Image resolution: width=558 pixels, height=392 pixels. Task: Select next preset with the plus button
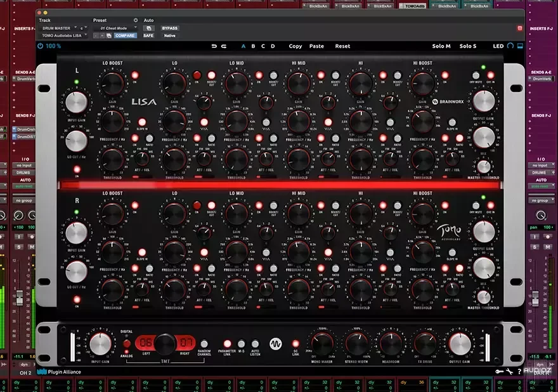(x=102, y=36)
